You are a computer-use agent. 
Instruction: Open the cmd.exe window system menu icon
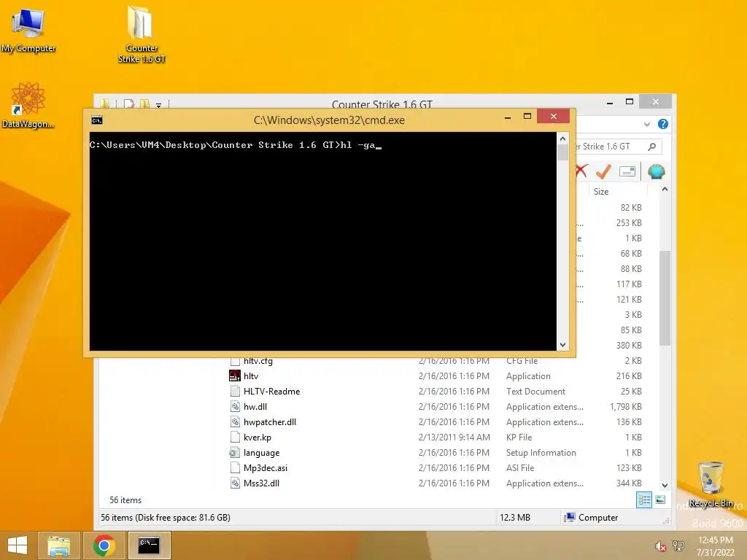tap(97, 120)
